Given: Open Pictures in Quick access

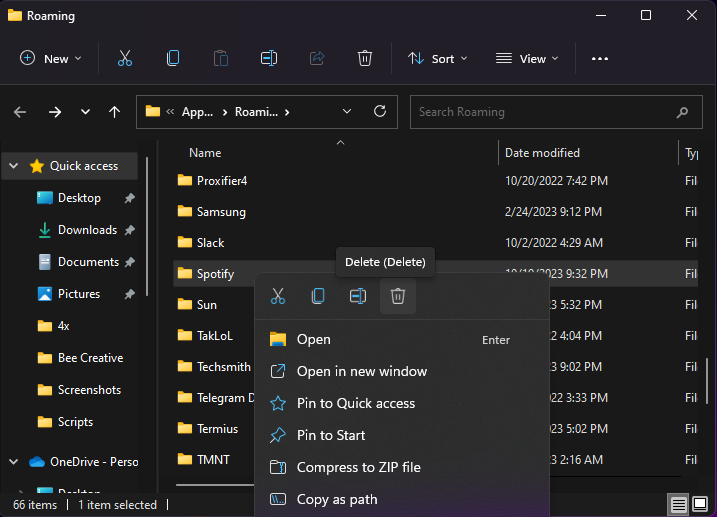Looking at the screenshot, I should point(79,294).
